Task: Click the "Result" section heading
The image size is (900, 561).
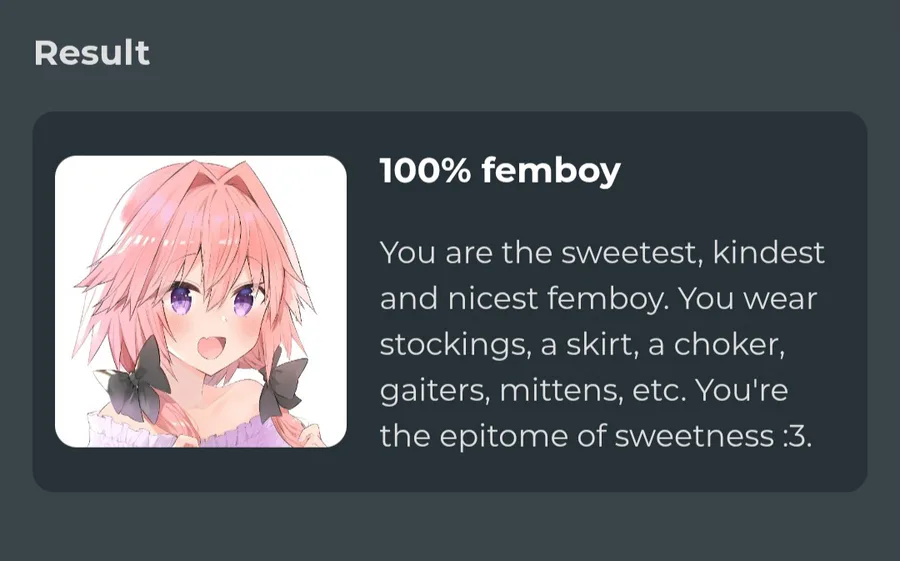Action: pos(92,53)
